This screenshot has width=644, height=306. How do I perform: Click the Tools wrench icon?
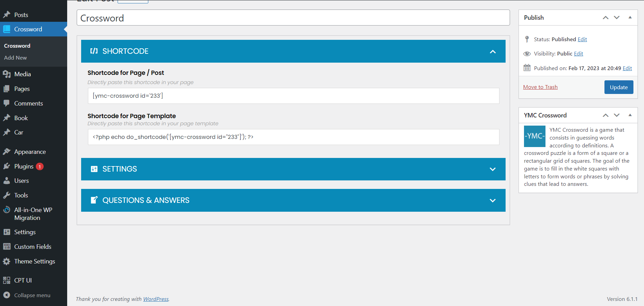point(7,195)
